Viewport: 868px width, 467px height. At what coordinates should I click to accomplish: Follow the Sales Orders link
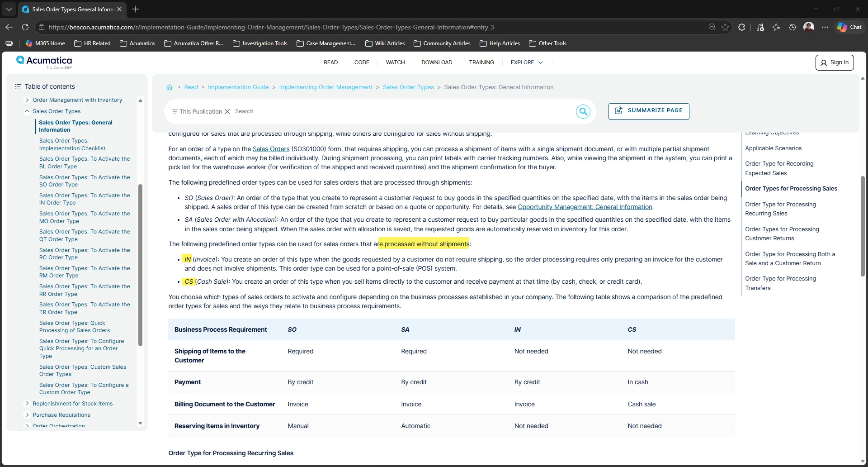(x=271, y=149)
